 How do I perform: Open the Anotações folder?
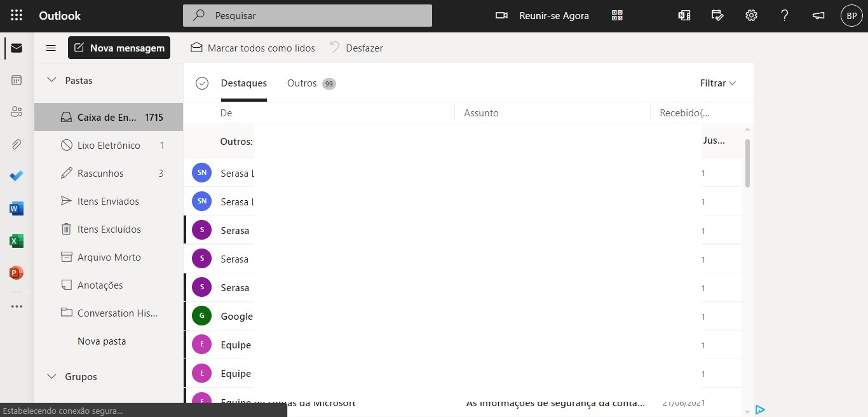click(x=109, y=285)
